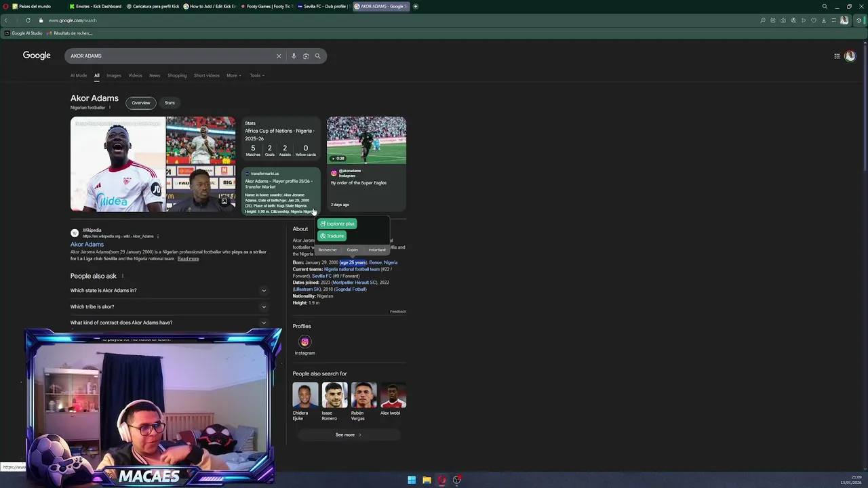This screenshot has width=868, height=488.
Task: Expand See more people searches
Action: [349, 434]
